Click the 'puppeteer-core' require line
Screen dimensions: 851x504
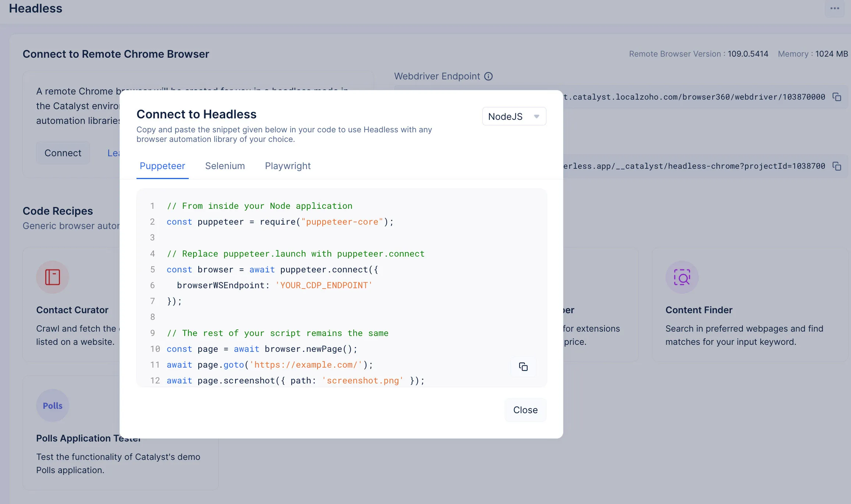point(280,222)
